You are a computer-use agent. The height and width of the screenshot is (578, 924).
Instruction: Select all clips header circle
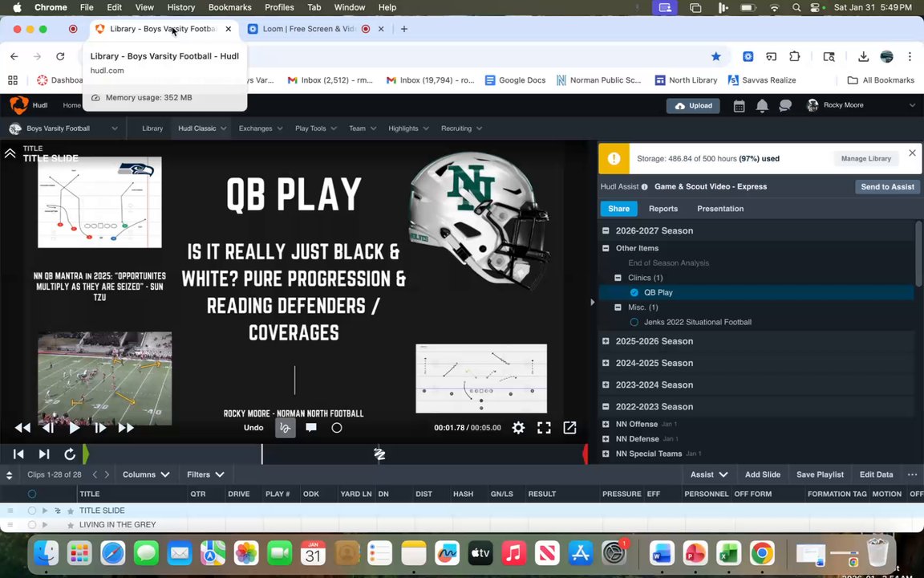click(x=32, y=494)
